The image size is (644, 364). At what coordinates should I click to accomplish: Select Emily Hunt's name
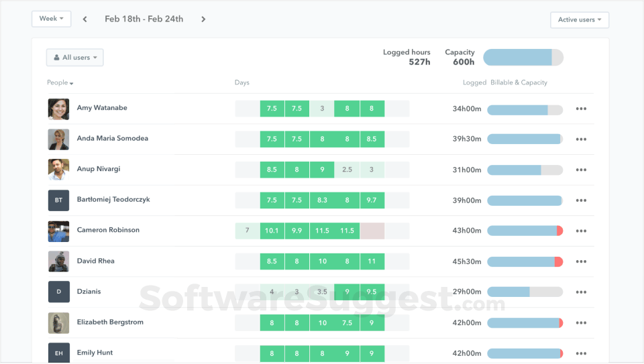point(95,353)
